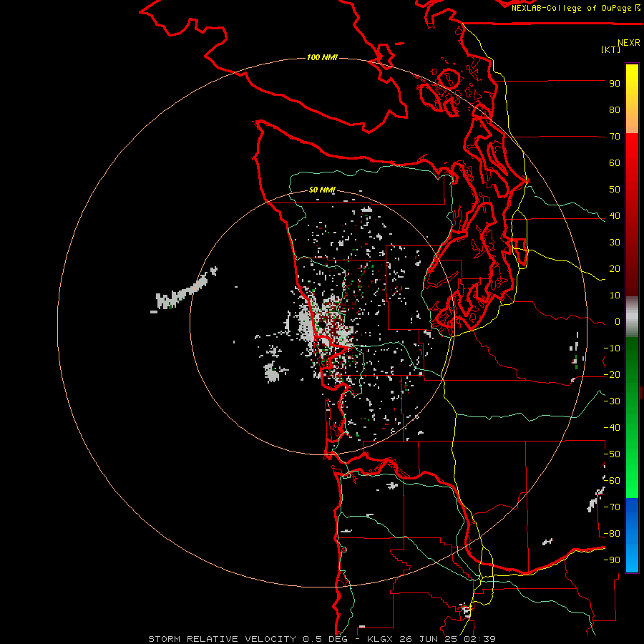Screen dimensions: 644x644
Task: Click the "-40" value on velocity scale
Action: (x=612, y=428)
